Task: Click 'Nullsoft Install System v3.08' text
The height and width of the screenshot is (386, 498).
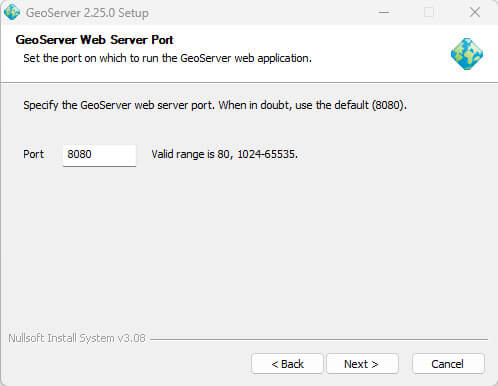Action: point(77,338)
